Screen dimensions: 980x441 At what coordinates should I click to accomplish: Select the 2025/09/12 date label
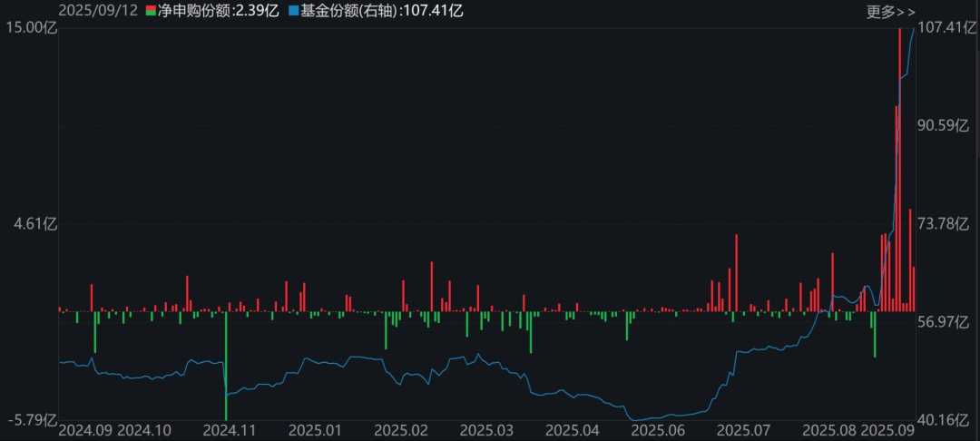(x=95, y=12)
